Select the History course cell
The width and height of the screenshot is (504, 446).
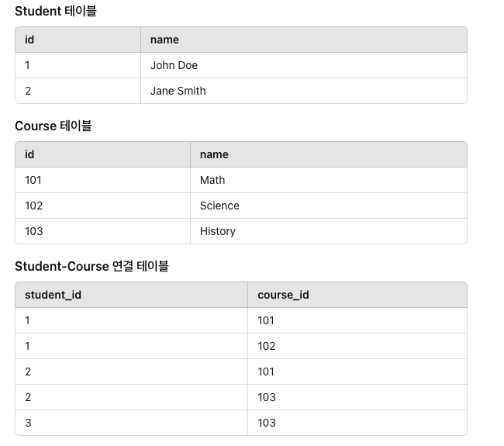(329, 231)
